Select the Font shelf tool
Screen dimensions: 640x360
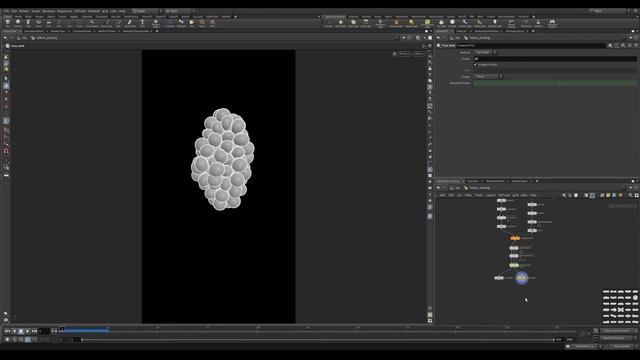(142, 23)
